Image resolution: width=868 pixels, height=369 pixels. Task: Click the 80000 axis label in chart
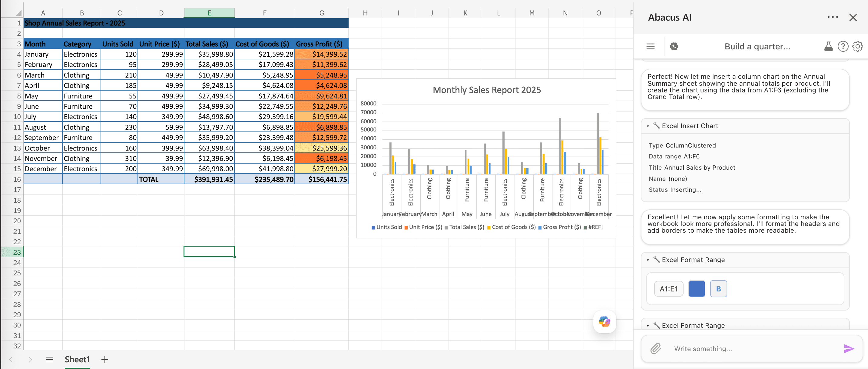(368, 103)
